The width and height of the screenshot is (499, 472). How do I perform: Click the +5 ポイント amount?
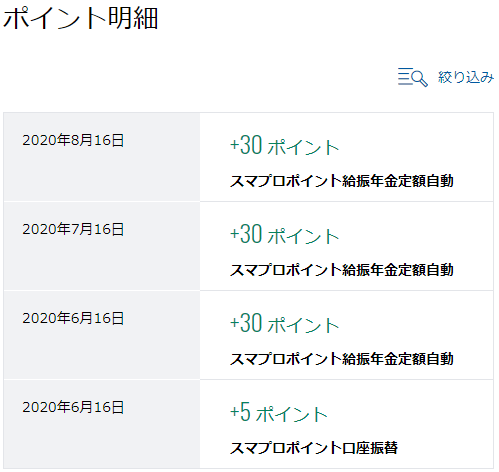pos(279,412)
